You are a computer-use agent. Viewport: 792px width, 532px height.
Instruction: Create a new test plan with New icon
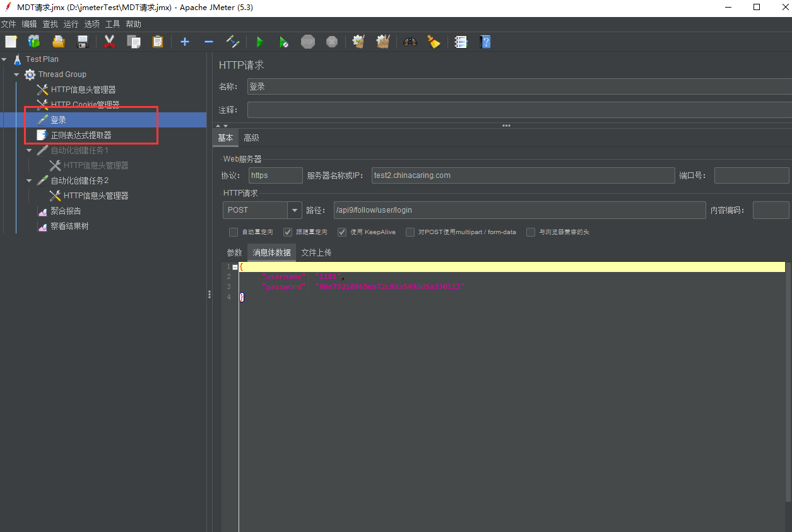coord(11,42)
